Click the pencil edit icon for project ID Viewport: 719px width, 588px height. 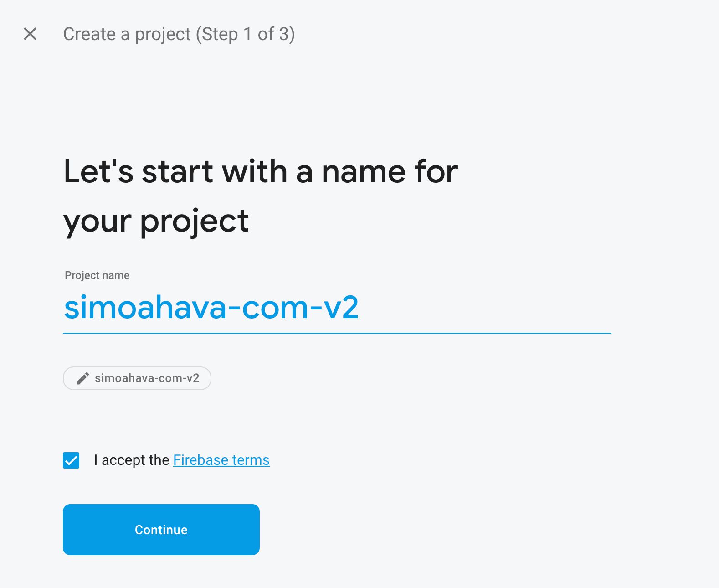pyautogui.click(x=82, y=378)
